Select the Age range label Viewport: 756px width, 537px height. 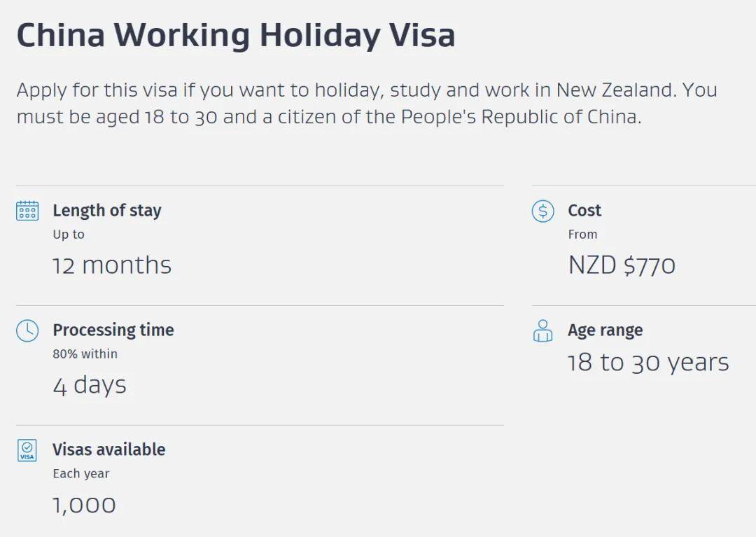coord(605,330)
